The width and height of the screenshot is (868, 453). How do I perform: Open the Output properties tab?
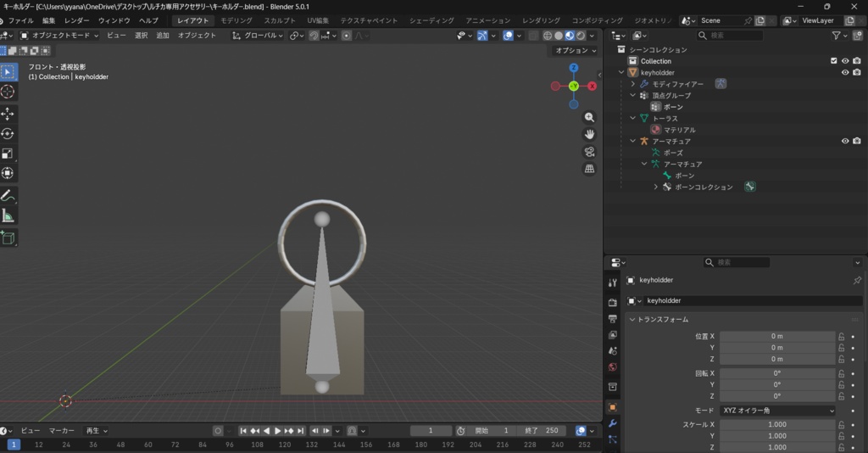pyautogui.click(x=612, y=319)
